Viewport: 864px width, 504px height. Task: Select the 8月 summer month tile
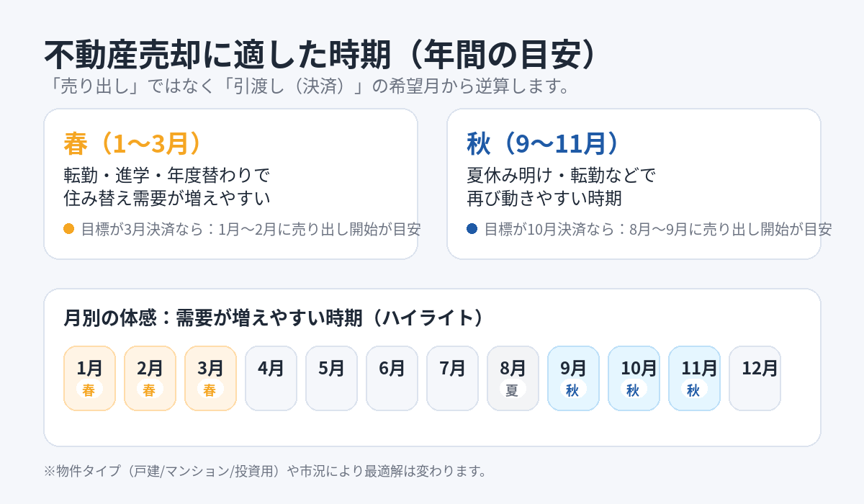[513, 378]
